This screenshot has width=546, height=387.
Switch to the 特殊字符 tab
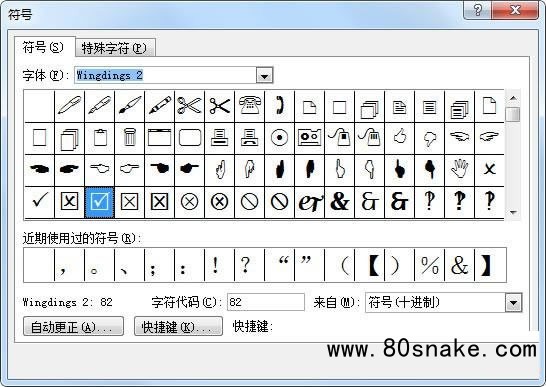[115, 48]
